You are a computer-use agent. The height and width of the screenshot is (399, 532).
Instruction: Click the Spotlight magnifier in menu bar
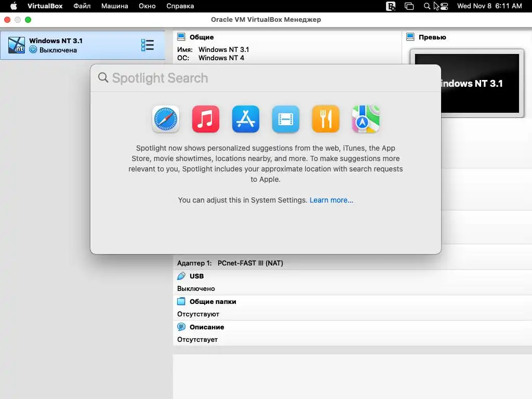pos(427,6)
